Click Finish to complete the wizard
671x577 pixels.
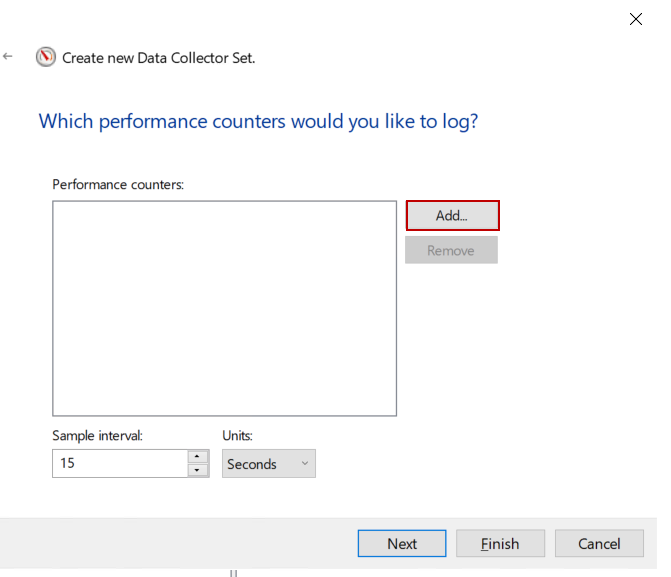coord(500,544)
